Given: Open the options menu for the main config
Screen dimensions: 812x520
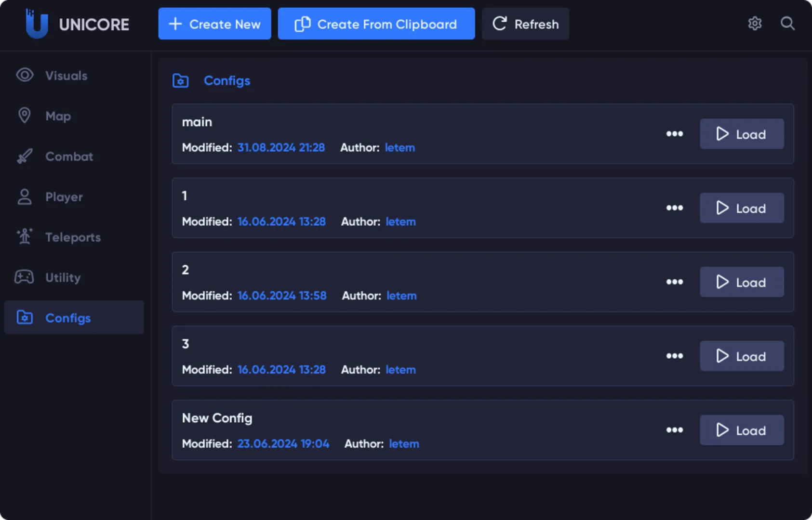Looking at the screenshot, I should click(675, 134).
